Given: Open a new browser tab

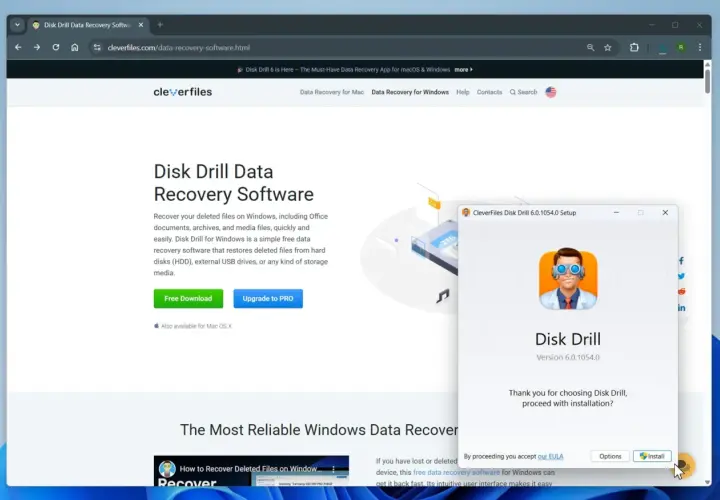Looking at the screenshot, I should (x=160, y=25).
